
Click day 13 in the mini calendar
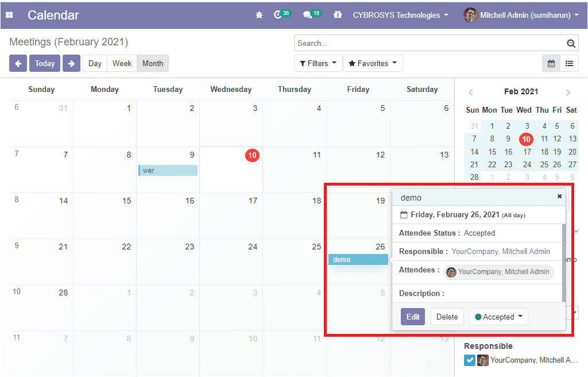click(572, 139)
